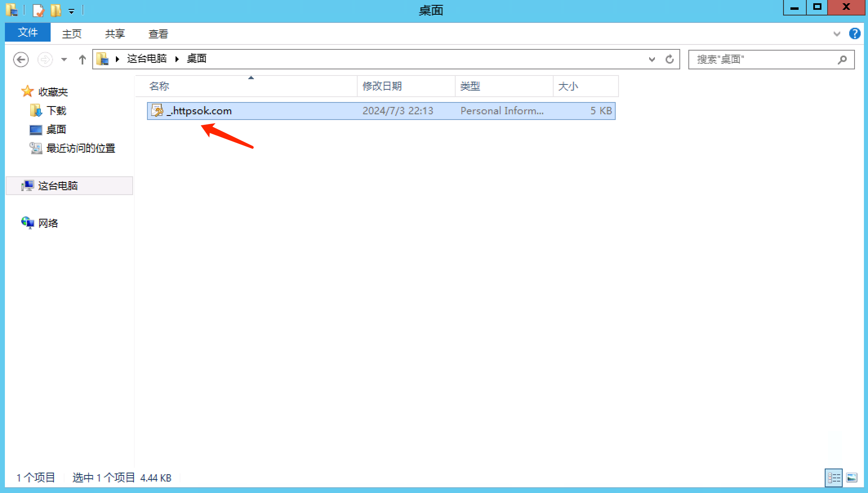Open 下载 folder in sidebar
Viewport: 868px width, 493px height.
(56, 111)
